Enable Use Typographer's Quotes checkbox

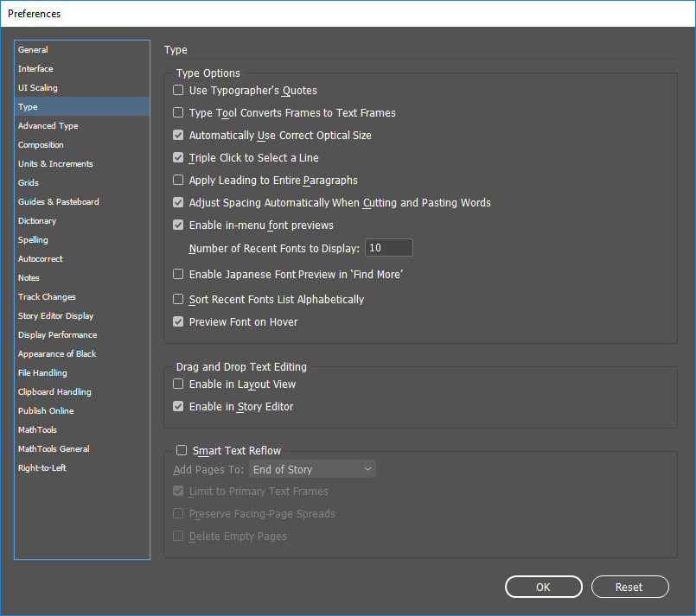point(178,91)
